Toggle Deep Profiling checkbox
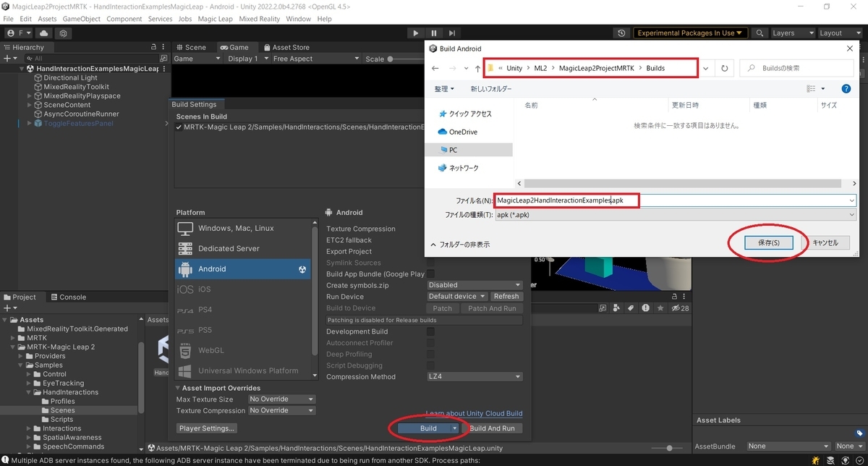Viewport: 868px width, 466px height. [431, 355]
